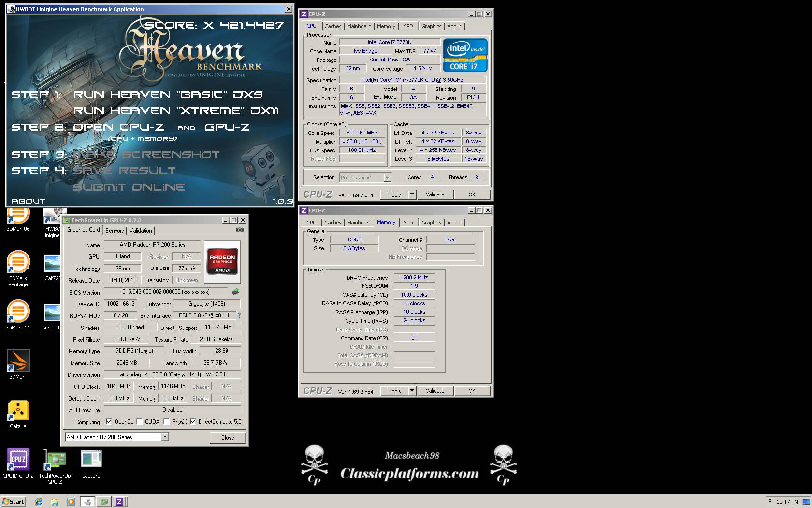Image resolution: width=812 pixels, height=508 pixels.
Task: Open the Catzilla desktop icon
Action: point(18,414)
